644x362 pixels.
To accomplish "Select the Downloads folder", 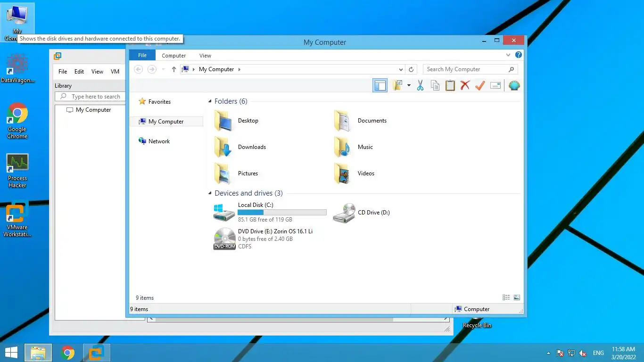I will coord(240,147).
